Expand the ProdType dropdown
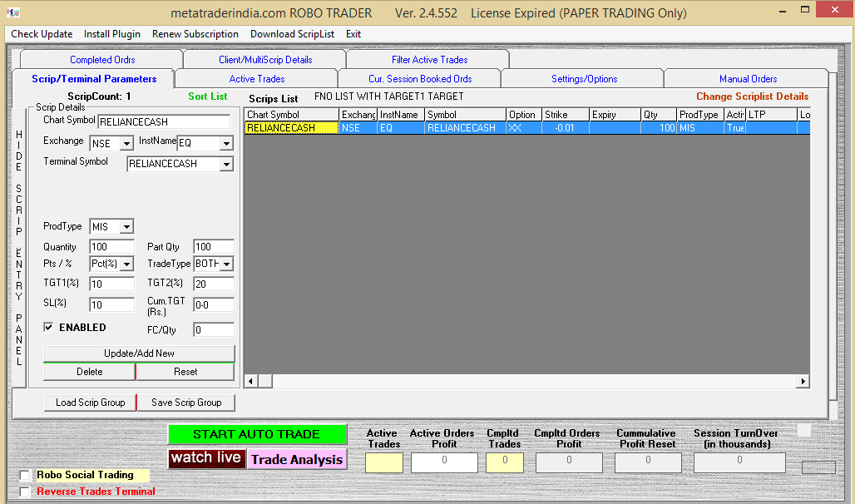 point(126,227)
